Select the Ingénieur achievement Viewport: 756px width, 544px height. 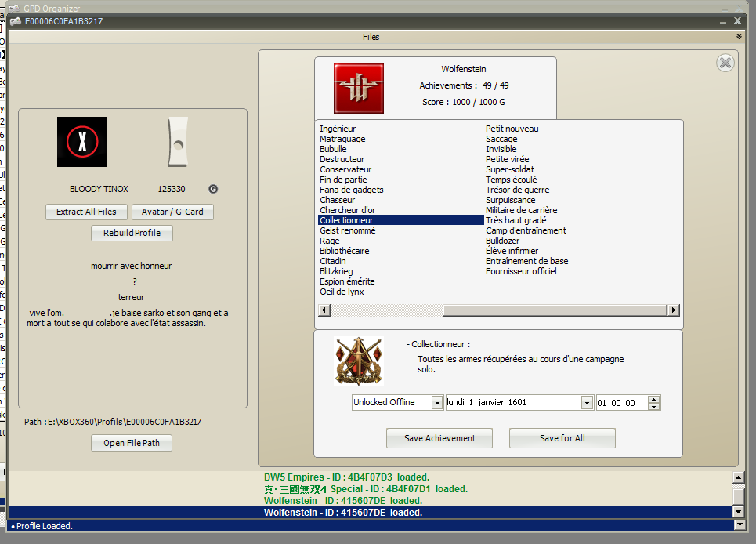coord(338,129)
